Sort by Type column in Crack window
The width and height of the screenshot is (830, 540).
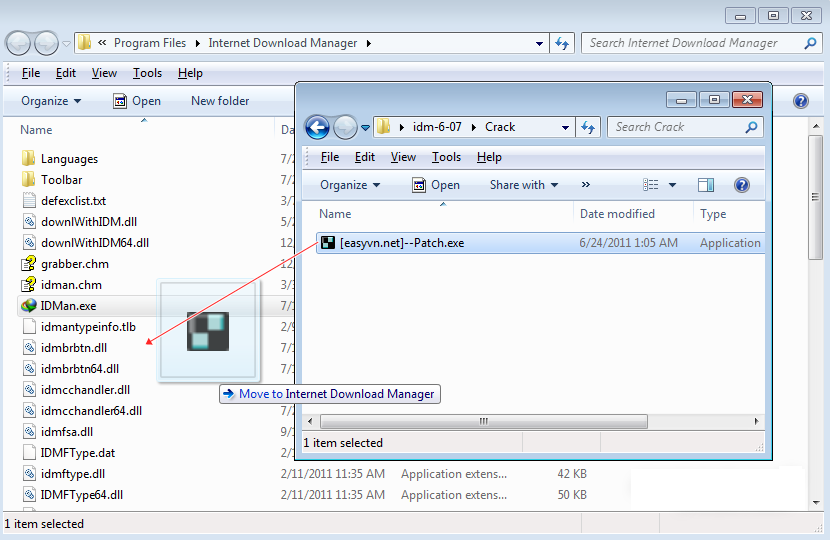[713, 214]
